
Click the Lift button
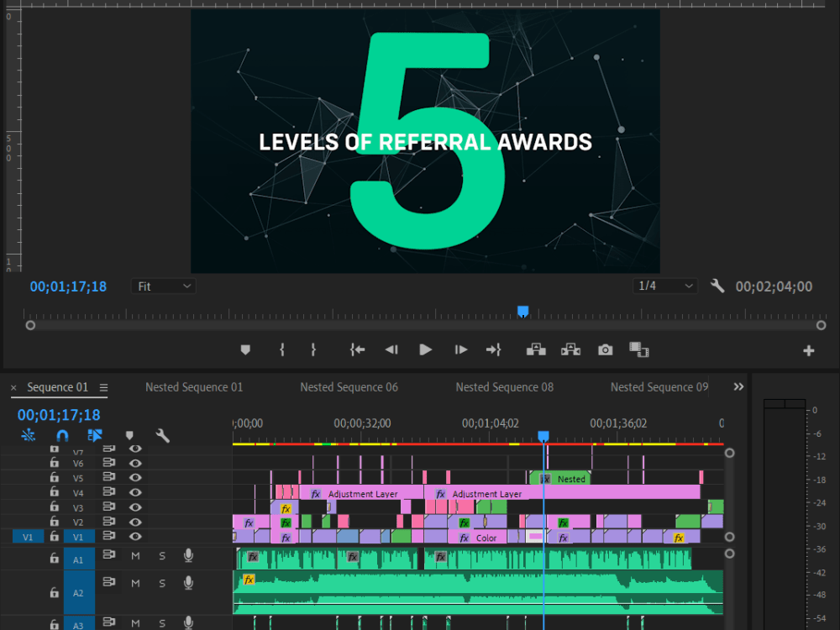(x=536, y=349)
